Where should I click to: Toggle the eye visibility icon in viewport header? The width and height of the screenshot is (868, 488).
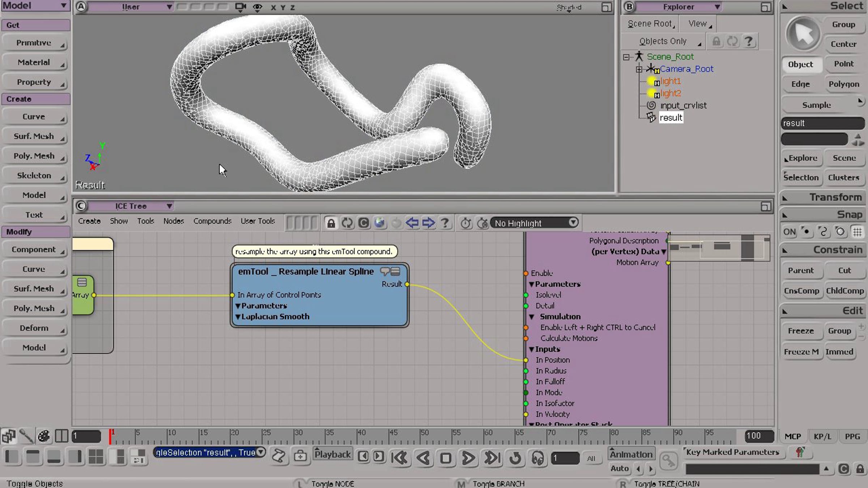[257, 7]
